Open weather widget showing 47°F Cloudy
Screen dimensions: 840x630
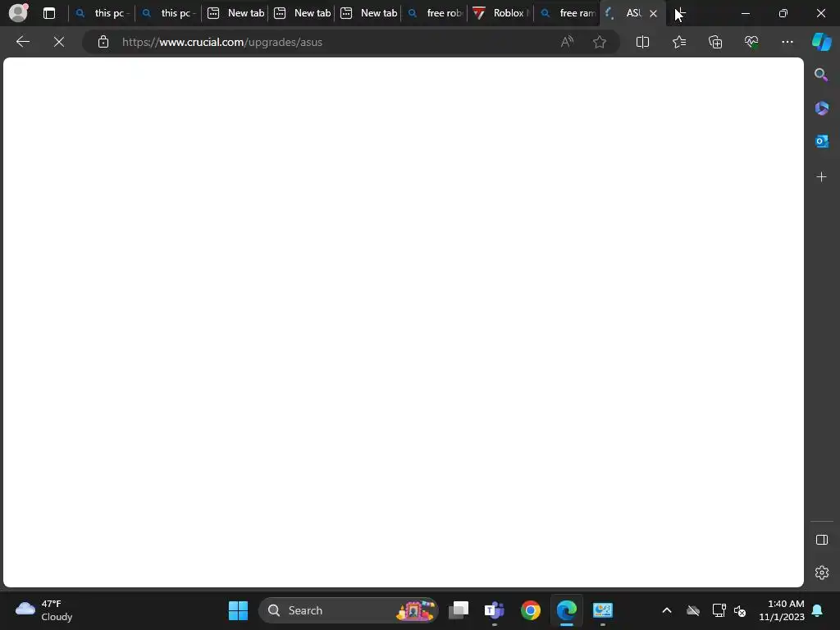click(44, 610)
